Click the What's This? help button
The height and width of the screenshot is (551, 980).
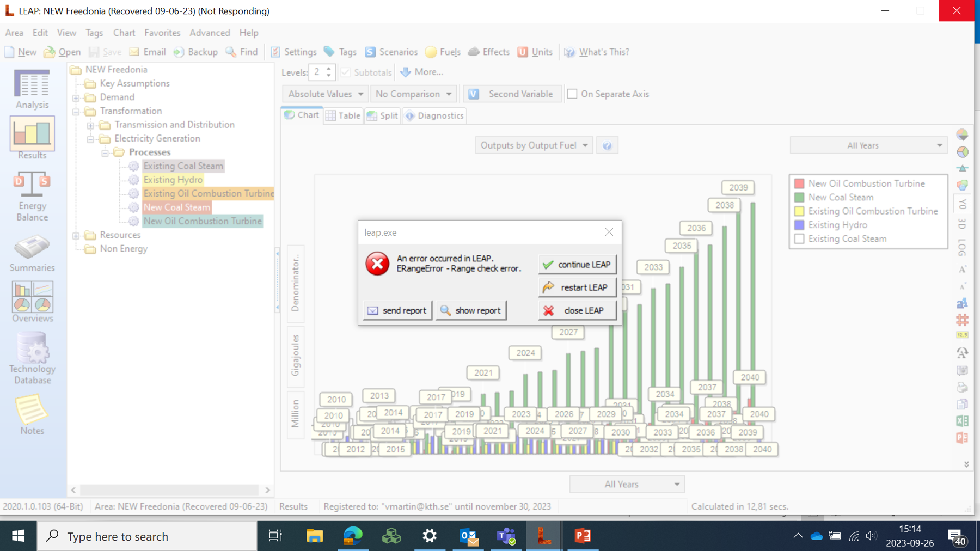pos(597,52)
